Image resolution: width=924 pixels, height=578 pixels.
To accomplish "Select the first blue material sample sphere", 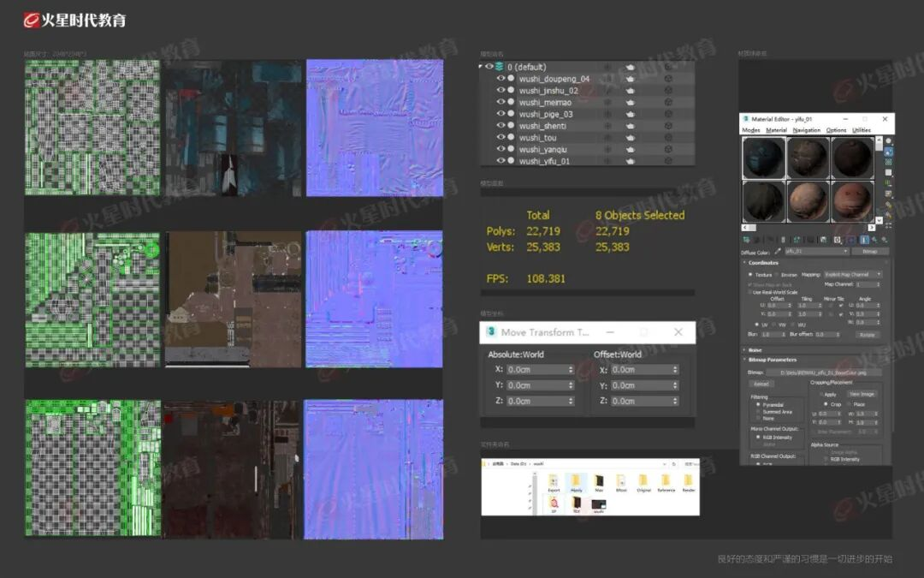I will (763, 158).
